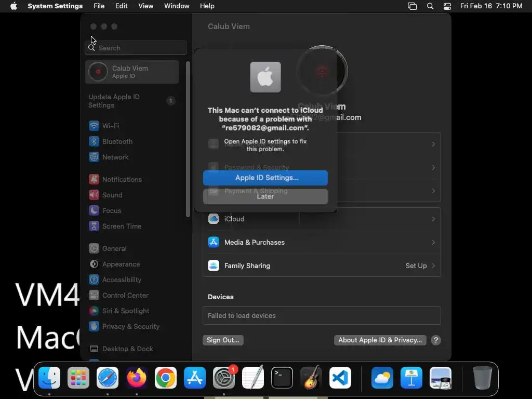
Task: Open Trash from the Dock
Action: click(x=483, y=378)
